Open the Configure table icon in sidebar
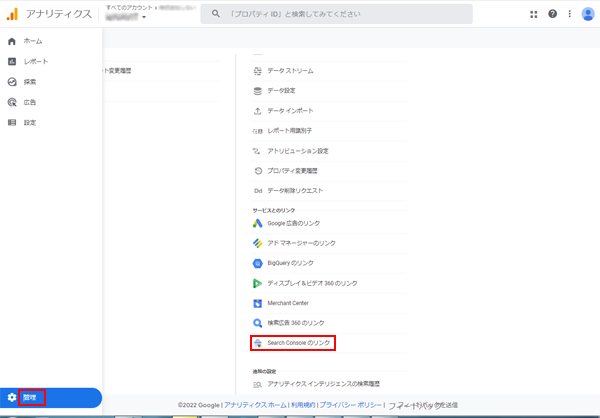The image size is (600, 418). coord(12,122)
